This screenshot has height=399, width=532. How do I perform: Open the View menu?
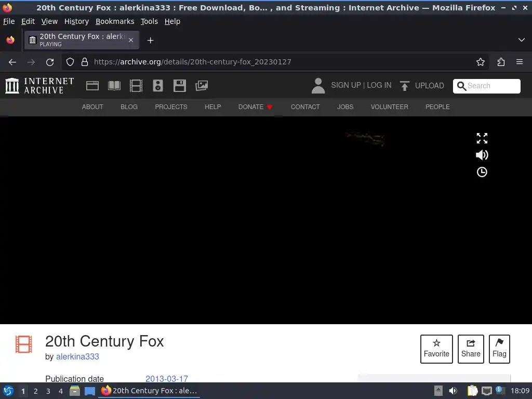(x=49, y=21)
